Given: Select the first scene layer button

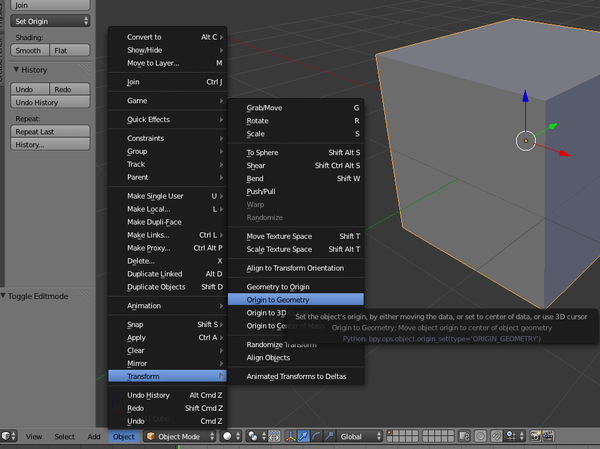Looking at the screenshot, I should (x=390, y=433).
